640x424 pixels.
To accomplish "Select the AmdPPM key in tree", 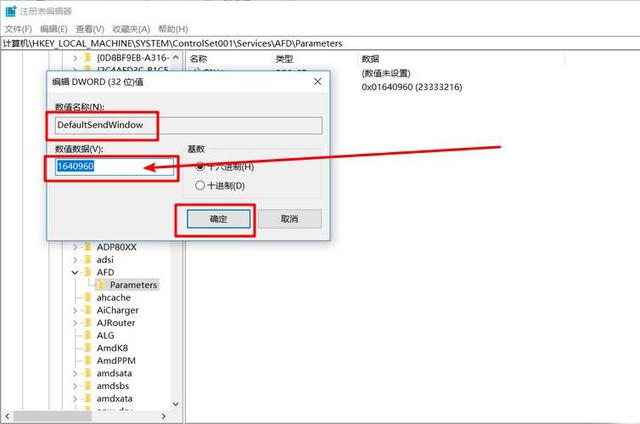I will coord(116,361).
